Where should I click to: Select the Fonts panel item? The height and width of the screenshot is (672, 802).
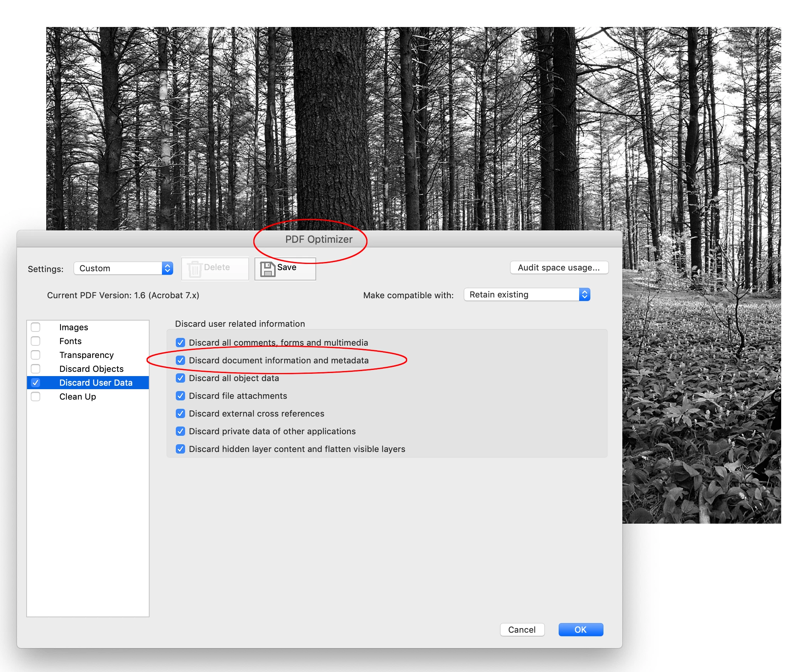[71, 341]
